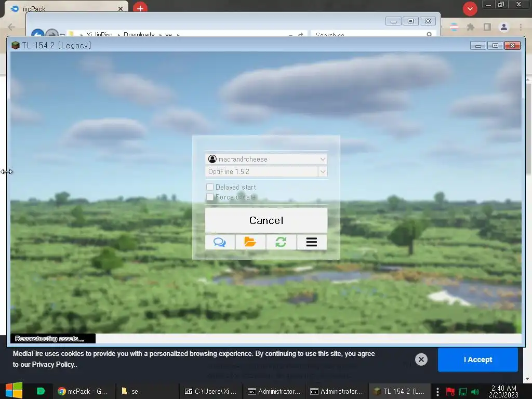
Task: Select Xi JinPing in Explorer address path
Action: point(99,34)
